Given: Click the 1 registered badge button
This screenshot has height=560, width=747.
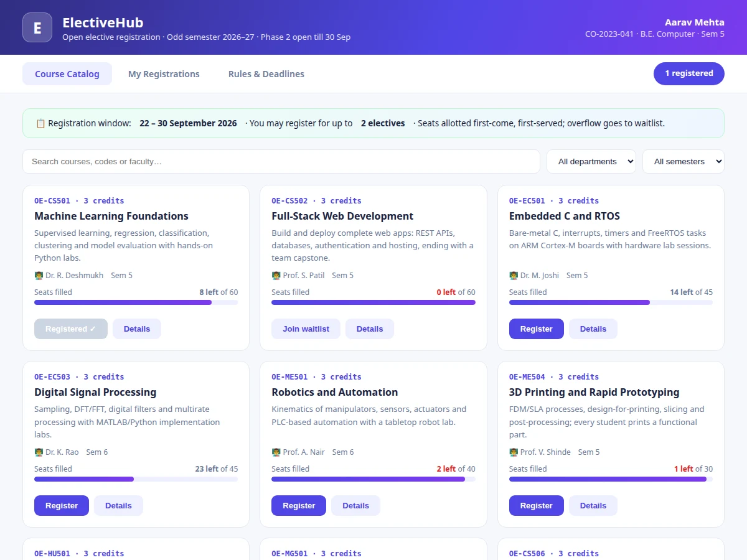Looking at the screenshot, I should 689,73.
